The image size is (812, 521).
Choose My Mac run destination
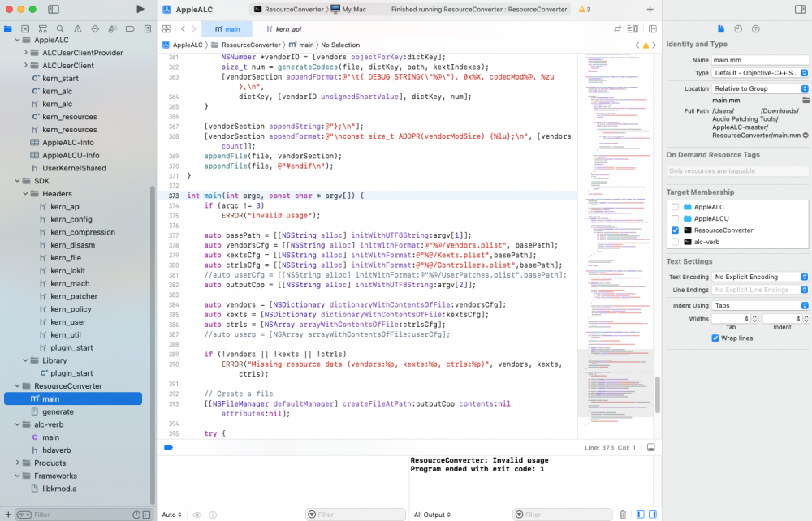(348, 9)
